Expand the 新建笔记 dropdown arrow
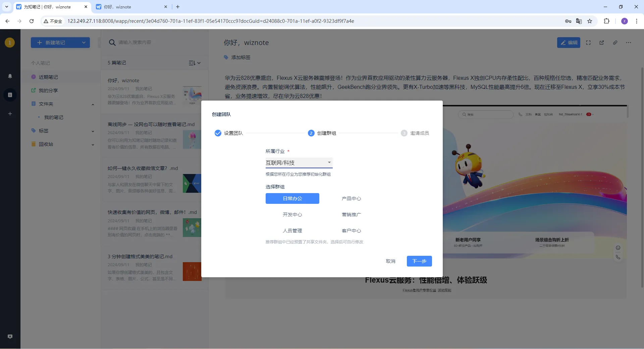The image size is (644, 349). click(x=84, y=43)
